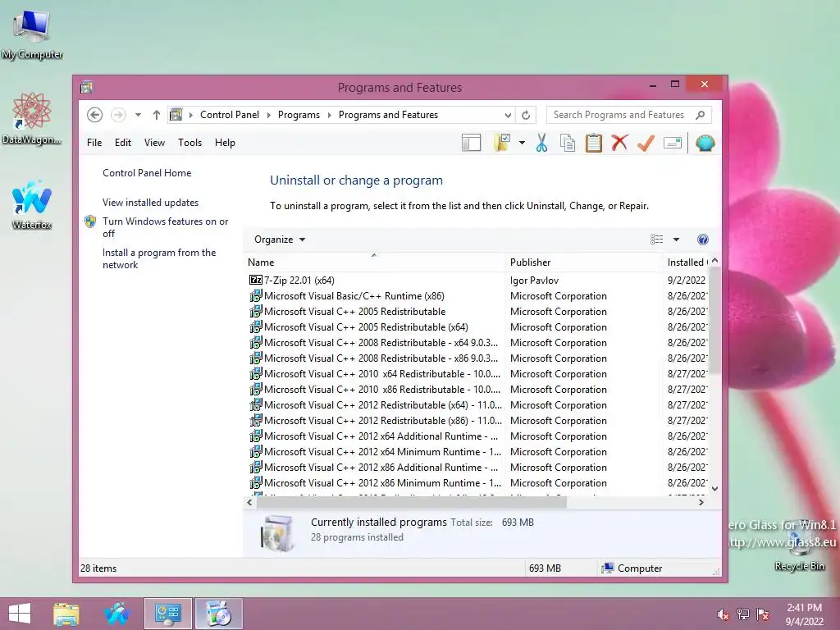Viewport: 840px width, 630px height.
Task: Open the File menu
Action: click(94, 143)
